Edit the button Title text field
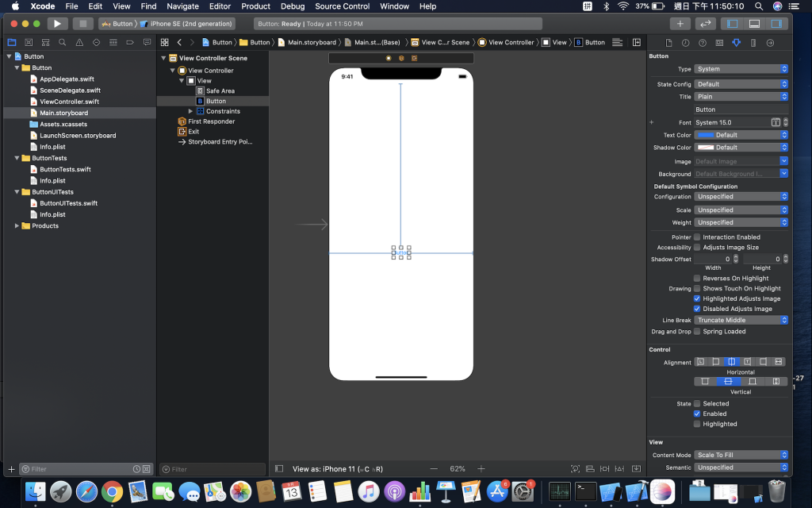 (741, 110)
